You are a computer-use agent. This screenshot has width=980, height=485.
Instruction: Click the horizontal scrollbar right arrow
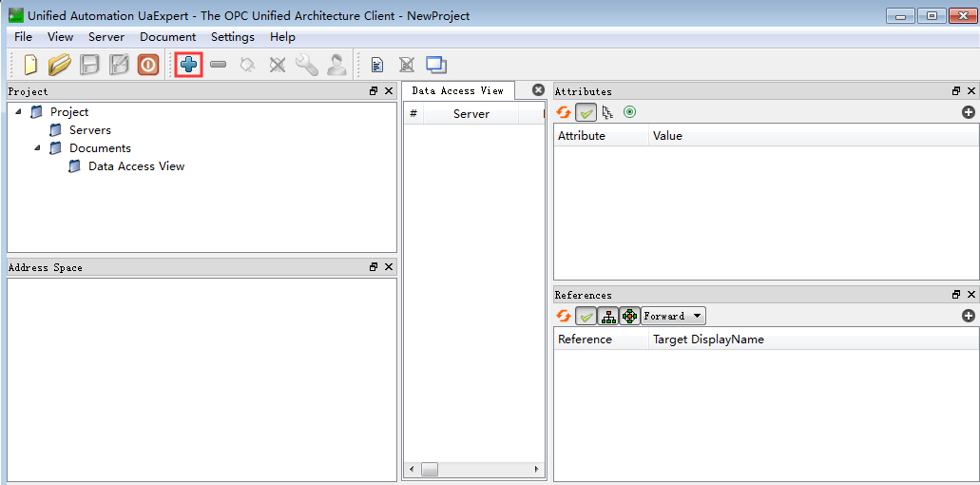[536, 469]
